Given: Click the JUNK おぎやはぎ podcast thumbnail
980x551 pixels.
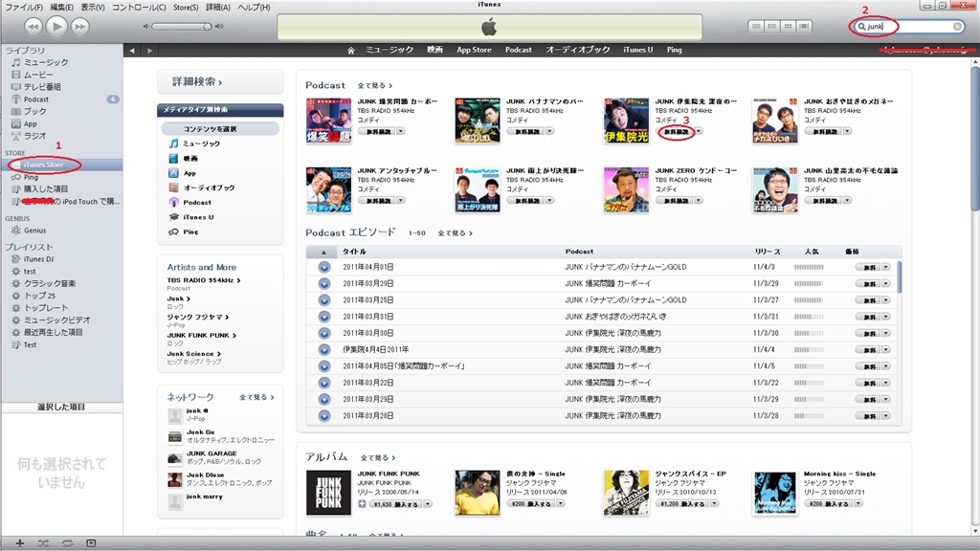Looking at the screenshot, I should [x=775, y=121].
